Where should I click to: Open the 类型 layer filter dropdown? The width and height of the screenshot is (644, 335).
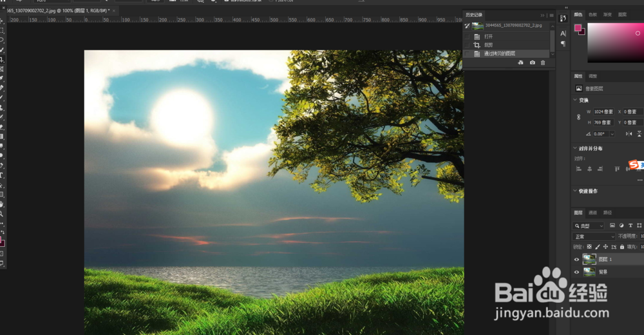[589, 225]
